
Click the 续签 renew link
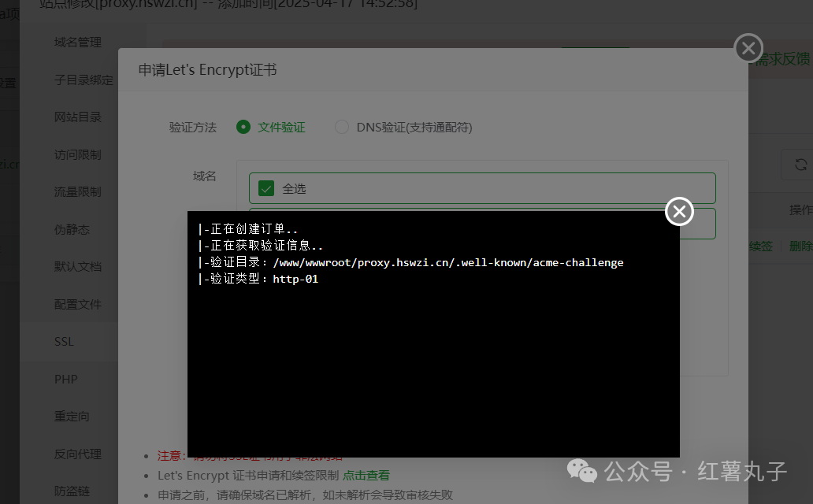(x=761, y=246)
